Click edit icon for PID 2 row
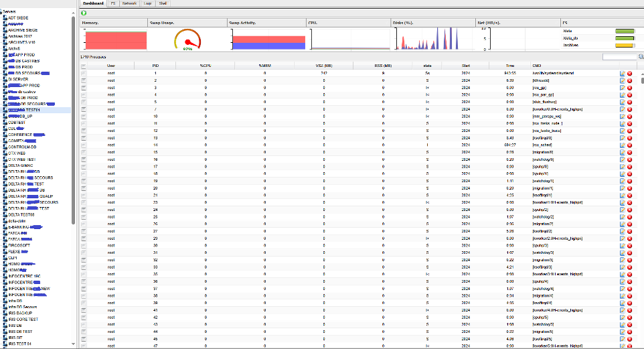 (x=623, y=80)
